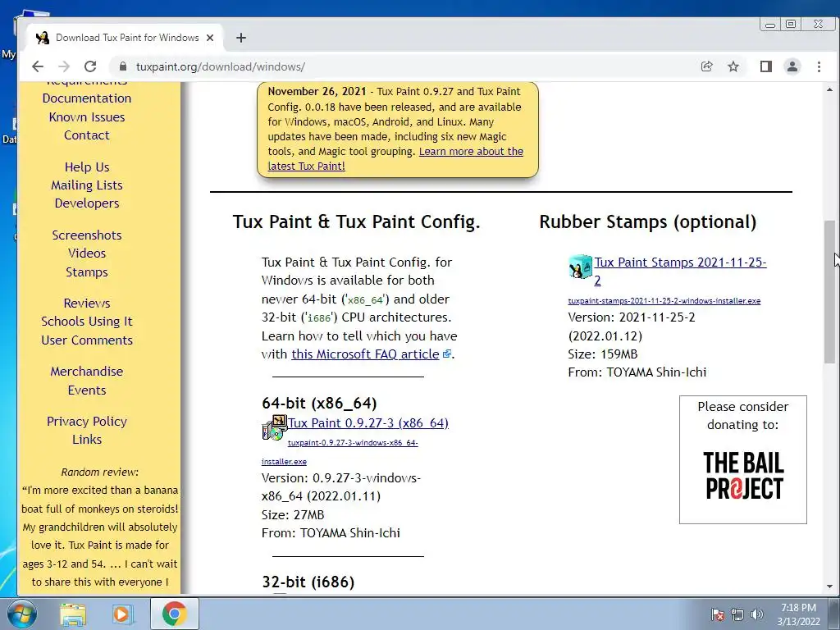
Task: Click the Chrome taskbar icon
Action: (x=174, y=614)
